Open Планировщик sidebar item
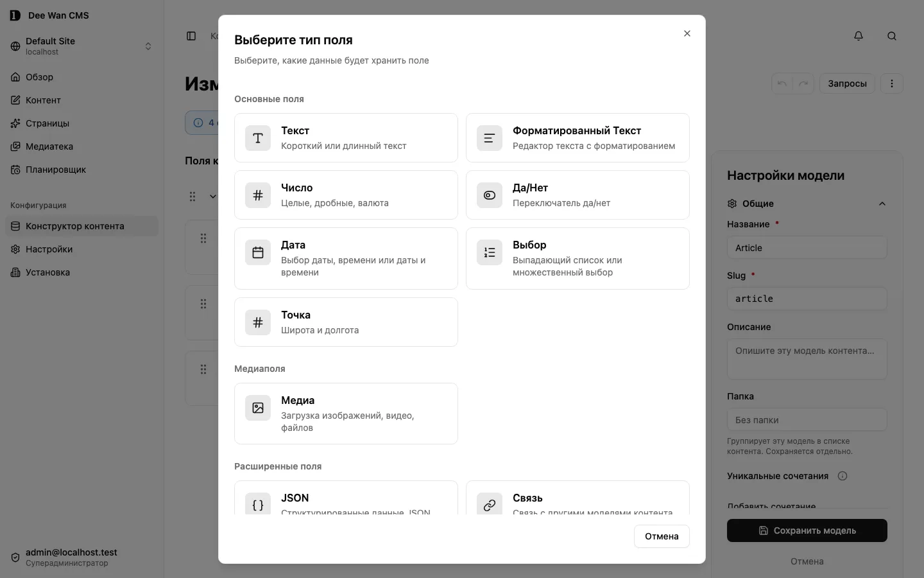This screenshot has width=924, height=578. [x=82, y=170]
